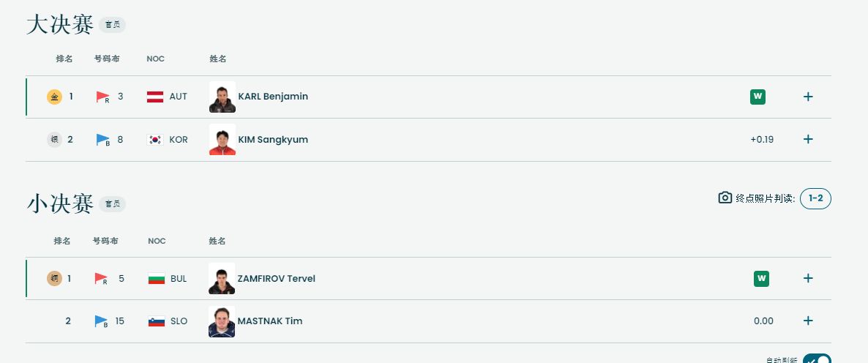Click the red flag icon beside bib 3
Viewport: 868px width, 363px height.
tap(103, 97)
